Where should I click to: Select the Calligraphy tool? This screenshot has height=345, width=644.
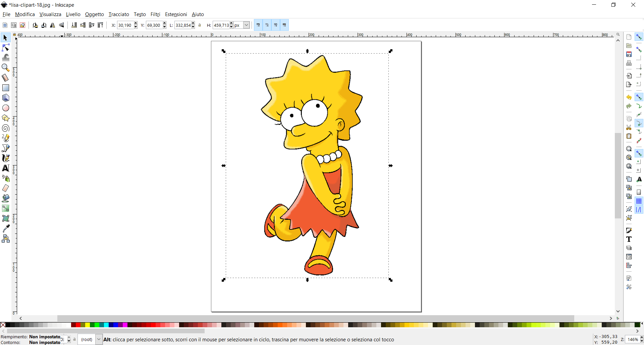pos(5,158)
